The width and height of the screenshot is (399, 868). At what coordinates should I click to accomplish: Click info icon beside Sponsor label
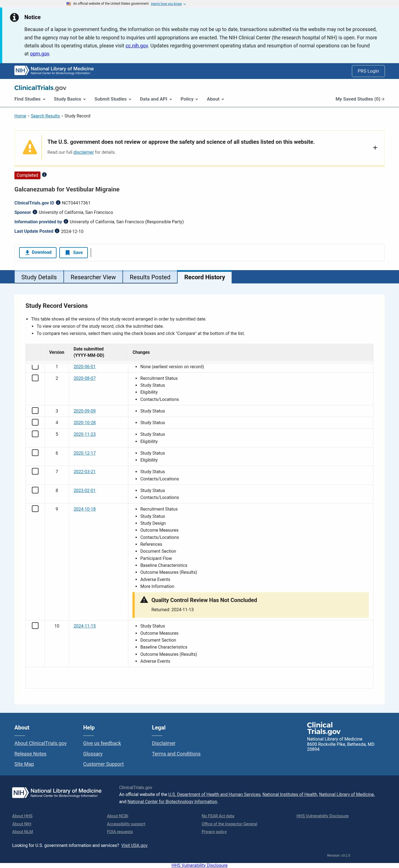pyautogui.click(x=35, y=212)
